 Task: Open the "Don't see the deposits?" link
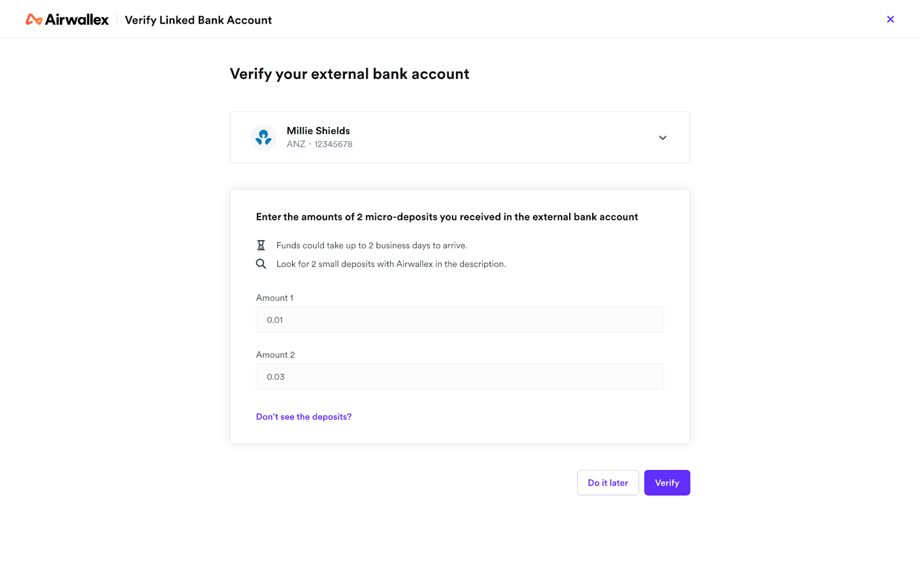coord(304,417)
